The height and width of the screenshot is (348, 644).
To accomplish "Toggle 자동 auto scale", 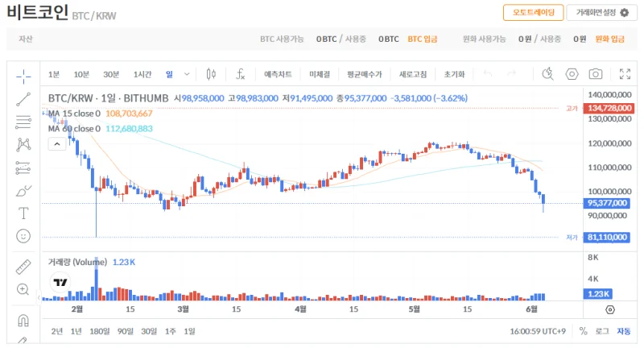I will click(623, 331).
